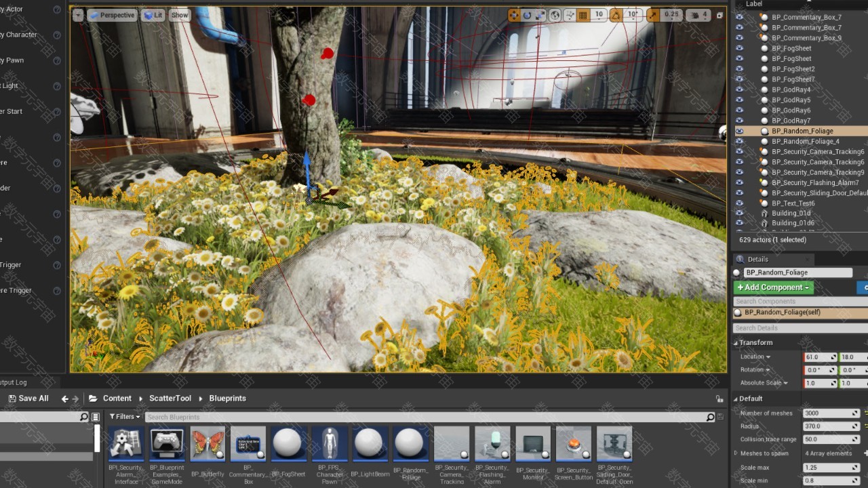Maximize or restore the viewport

(x=719, y=15)
